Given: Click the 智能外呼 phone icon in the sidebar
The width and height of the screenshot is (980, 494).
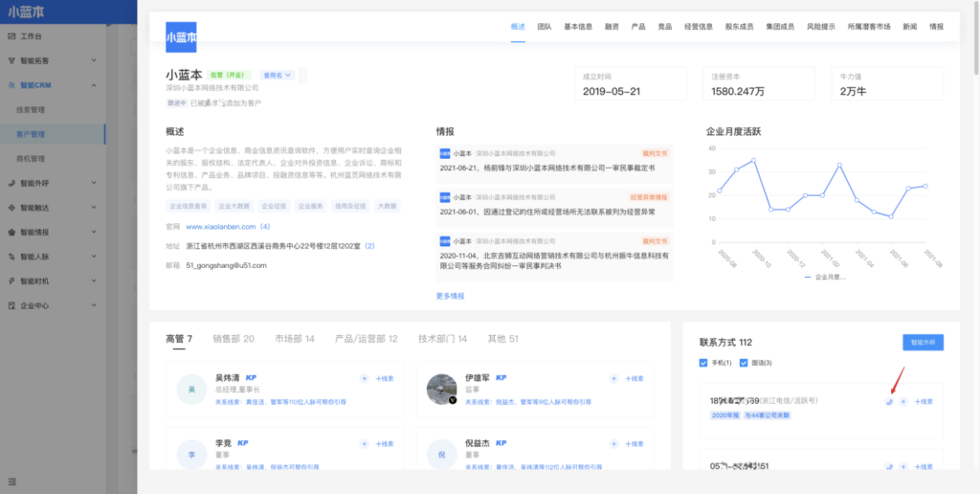Looking at the screenshot, I should [x=11, y=182].
